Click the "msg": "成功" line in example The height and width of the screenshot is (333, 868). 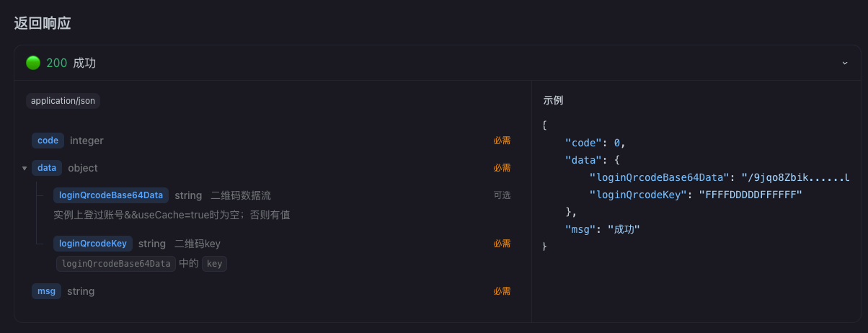pyautogui.click(x=603, y=229)
